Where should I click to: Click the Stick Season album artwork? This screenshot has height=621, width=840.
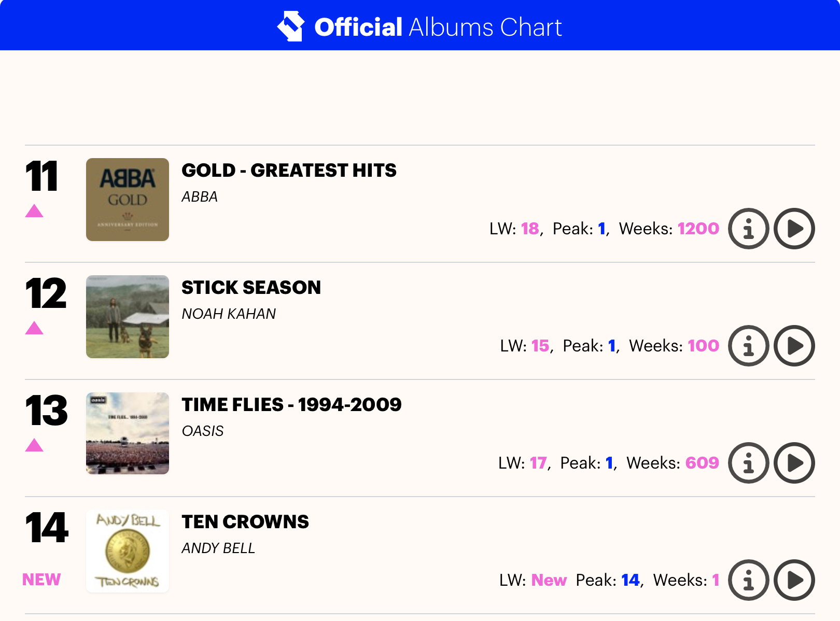(128, 317)
